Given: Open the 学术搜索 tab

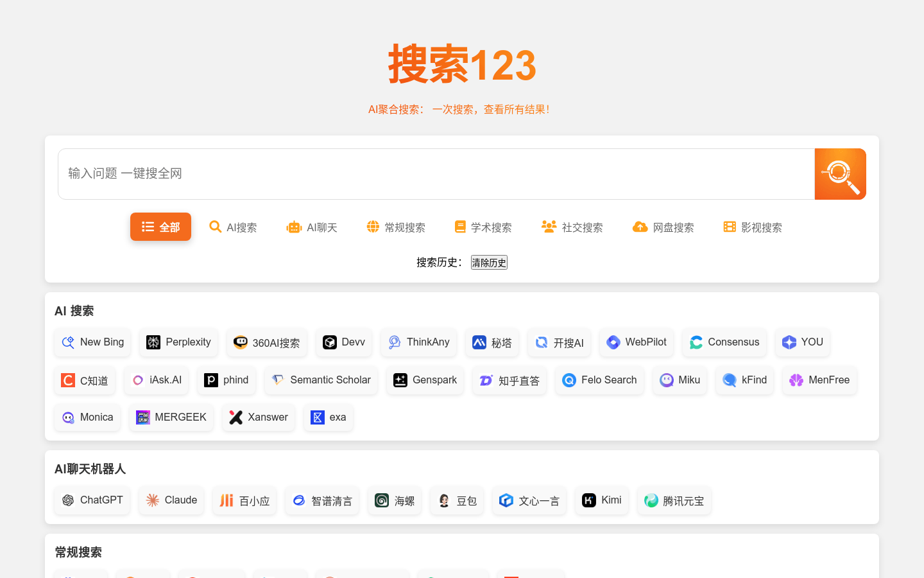Looking at the screenshot, I should (x=483, y=227).
